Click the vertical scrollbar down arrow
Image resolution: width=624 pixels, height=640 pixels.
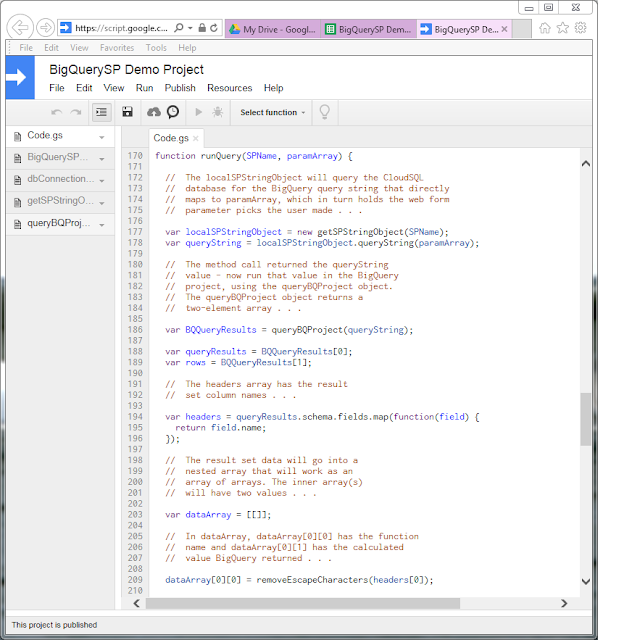click(586, 582)
